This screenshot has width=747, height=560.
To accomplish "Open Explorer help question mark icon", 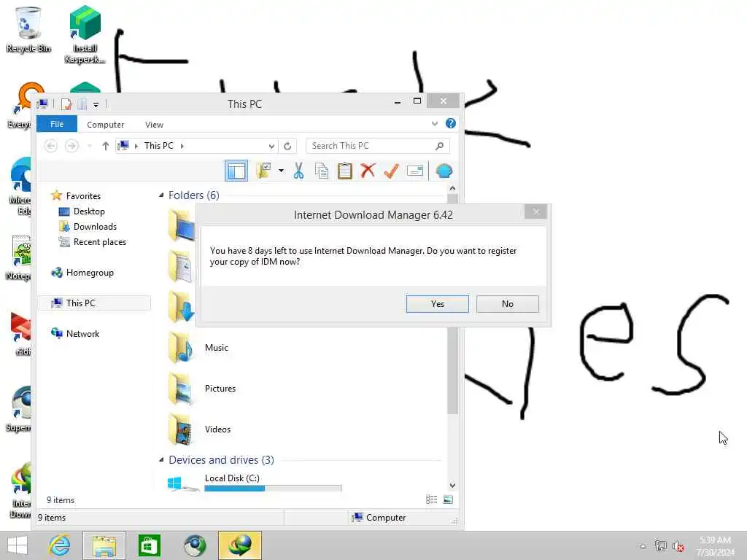I will (450, 123).
